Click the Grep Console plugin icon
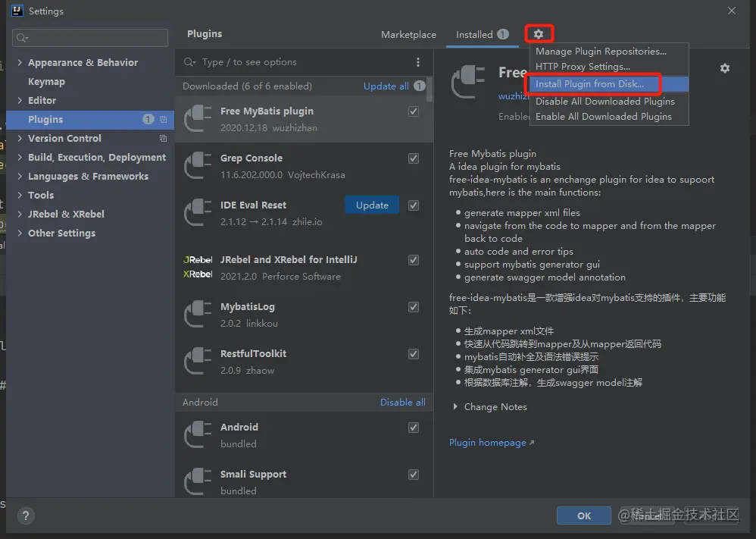 [198, 165]
